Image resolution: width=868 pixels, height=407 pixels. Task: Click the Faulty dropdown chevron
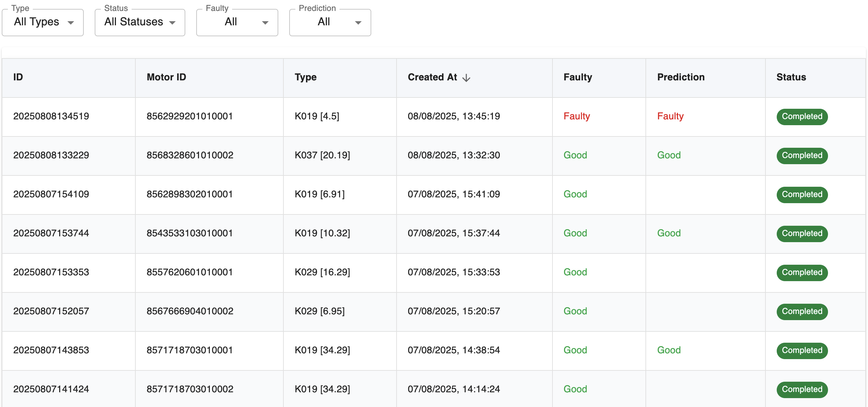[265, 23]
